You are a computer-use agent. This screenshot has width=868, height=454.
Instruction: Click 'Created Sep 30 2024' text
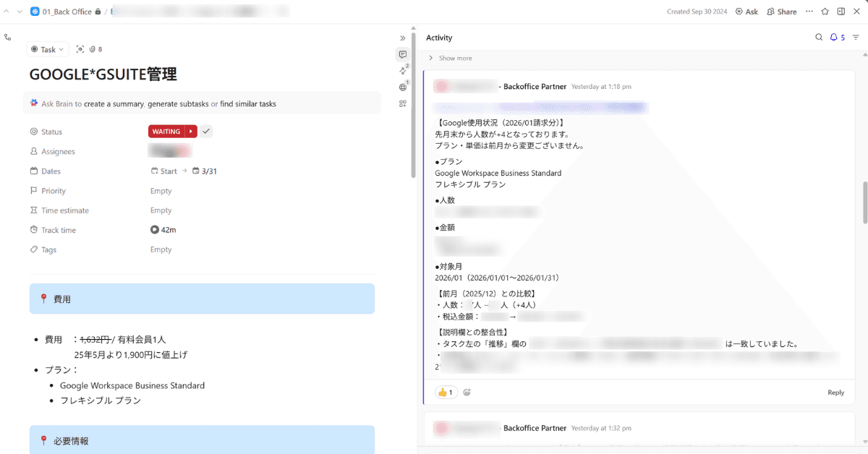click(x=697, y=12)
